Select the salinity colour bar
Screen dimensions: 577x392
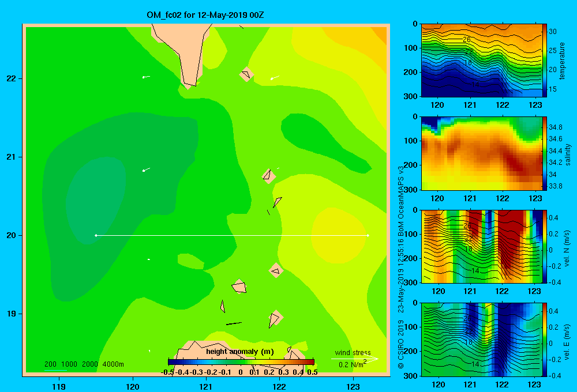[545, 153]
